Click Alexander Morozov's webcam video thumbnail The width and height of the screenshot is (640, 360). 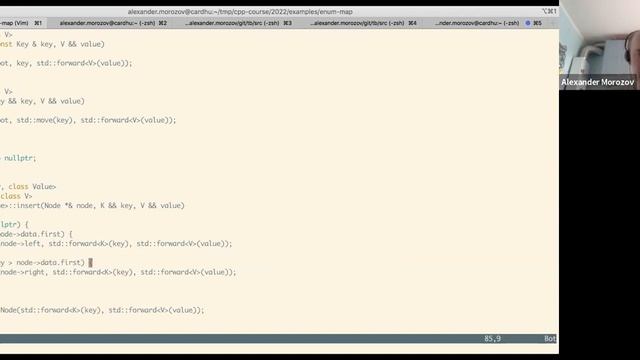click(600, 45)
